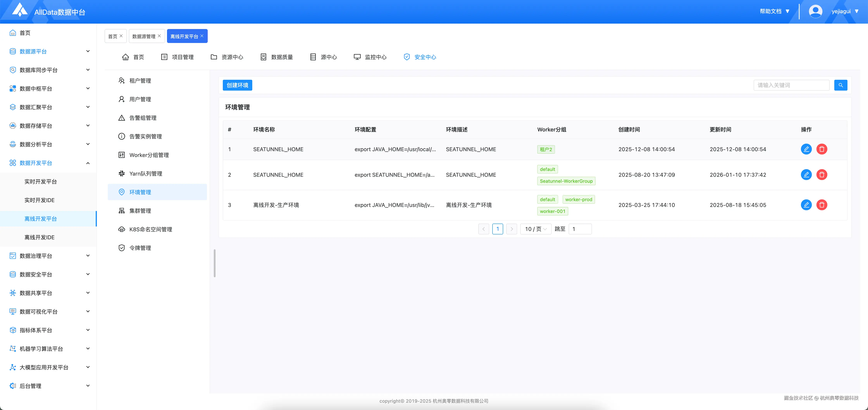Click the user avatar icon
The height and width of the screenshot is (410, 868).
tap(815, 11)
